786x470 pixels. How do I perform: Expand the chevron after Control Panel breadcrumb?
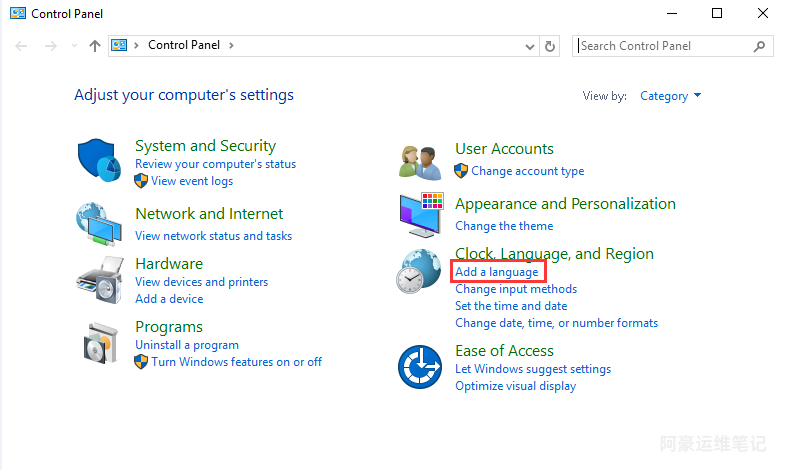tap(231, 46)
